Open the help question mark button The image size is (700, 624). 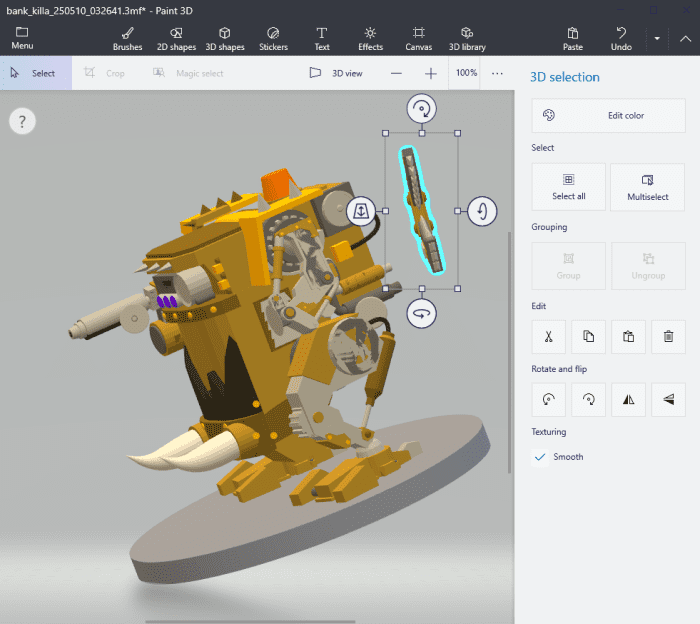(x=22, y=121)
